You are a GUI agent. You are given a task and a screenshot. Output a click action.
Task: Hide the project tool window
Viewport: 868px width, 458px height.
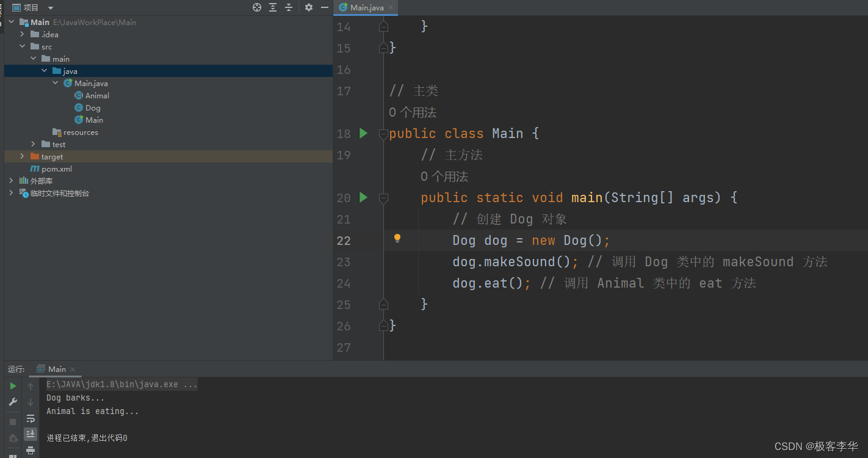pyautogui.click(x=324, y=7)
